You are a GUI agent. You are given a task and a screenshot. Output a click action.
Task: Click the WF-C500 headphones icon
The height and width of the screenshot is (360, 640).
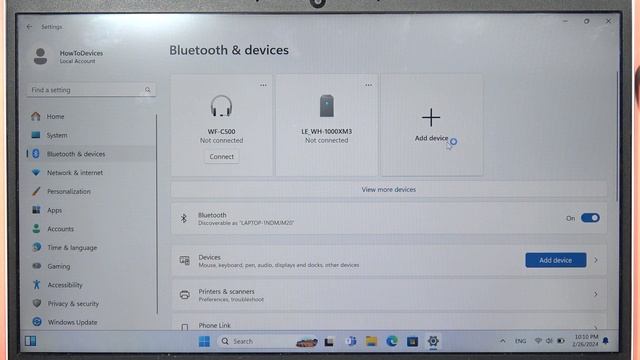(x=222, y=106)
